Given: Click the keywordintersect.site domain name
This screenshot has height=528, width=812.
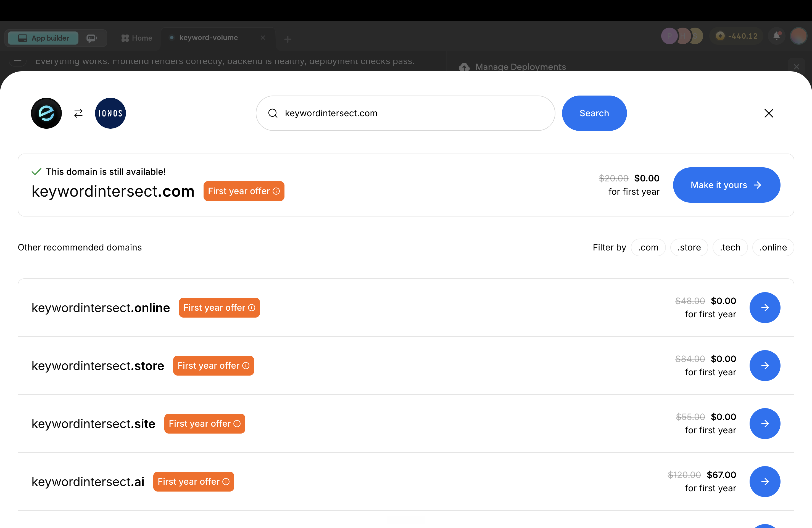Looking at the screenshot, I should [93, 424].
